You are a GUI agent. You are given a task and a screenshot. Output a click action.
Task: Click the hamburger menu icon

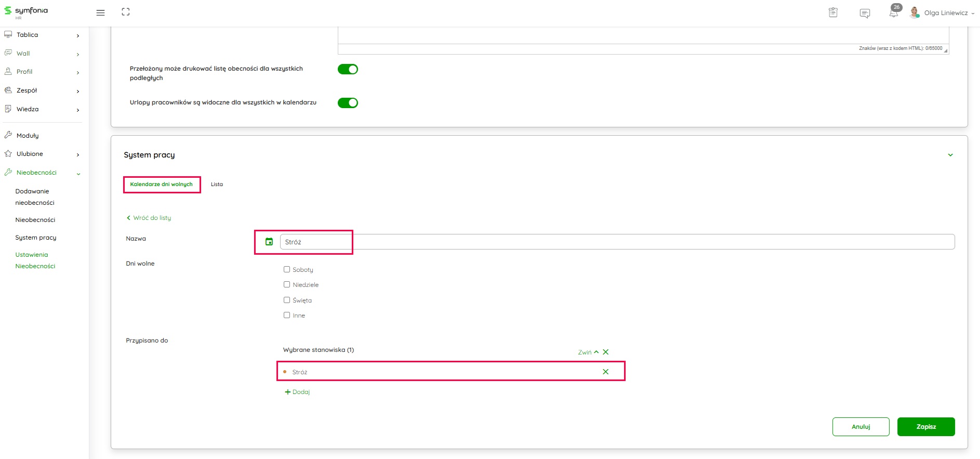click(100, 12)
